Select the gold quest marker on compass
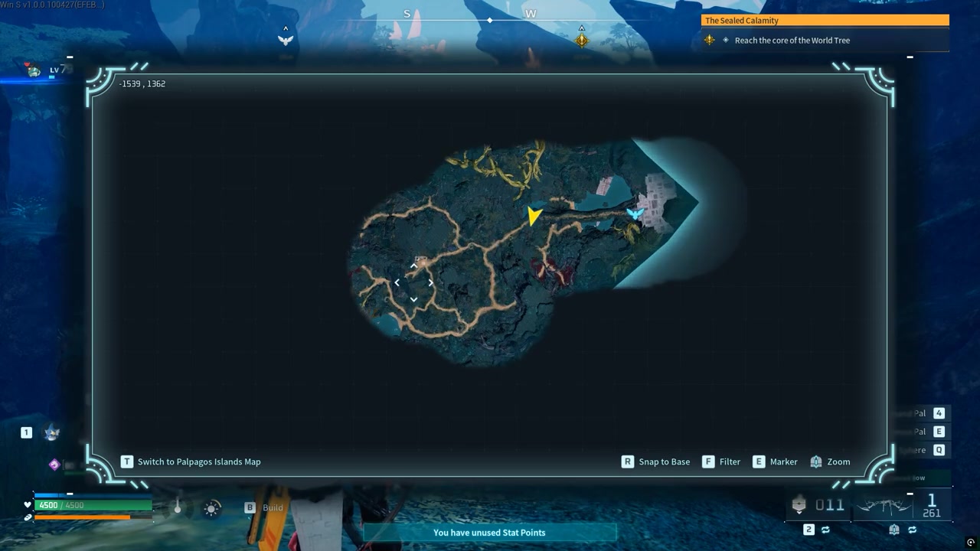Screen dimensions: 980x551 pyautogui.click(x=582, y=40)
